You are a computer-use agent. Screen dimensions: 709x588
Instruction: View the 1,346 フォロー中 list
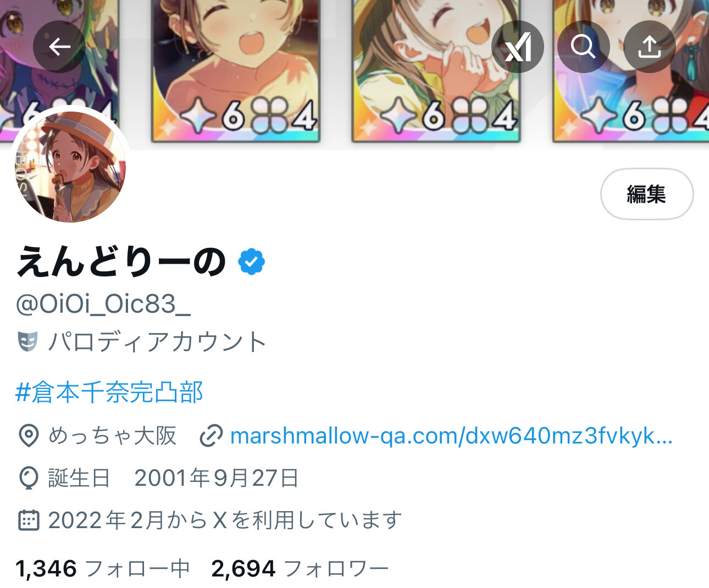103,569
